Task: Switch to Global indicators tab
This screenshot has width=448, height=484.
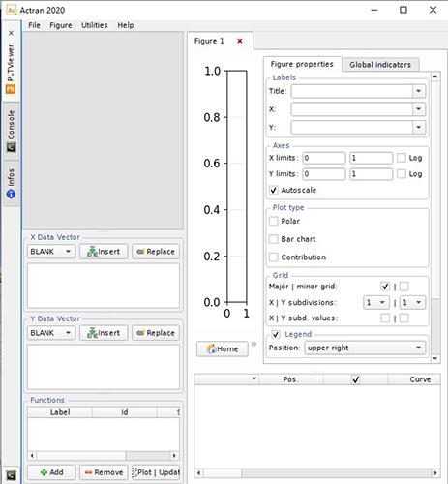Action: [380, 65]
